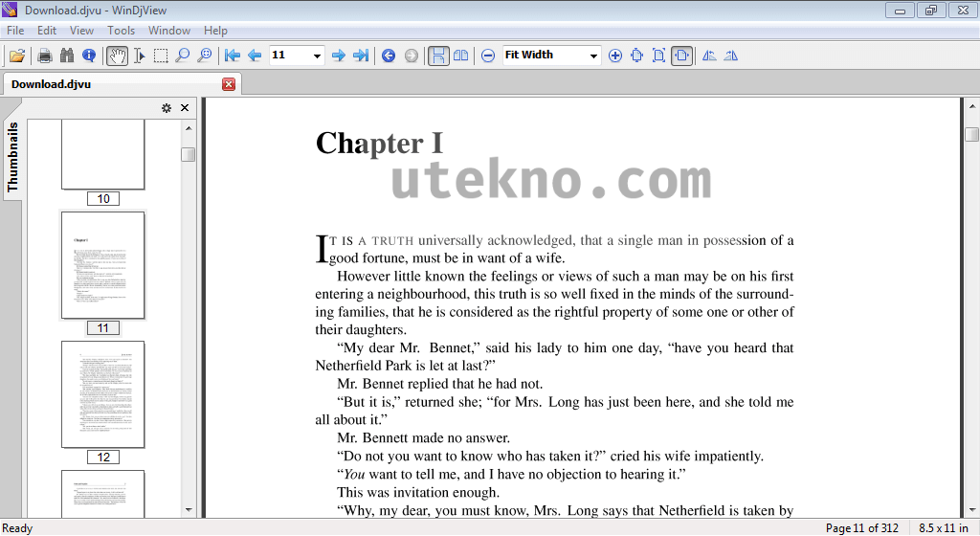This screenshot has width=980, height=536.
Task: Select the hand Drag tool
Action: pos(117,56)
